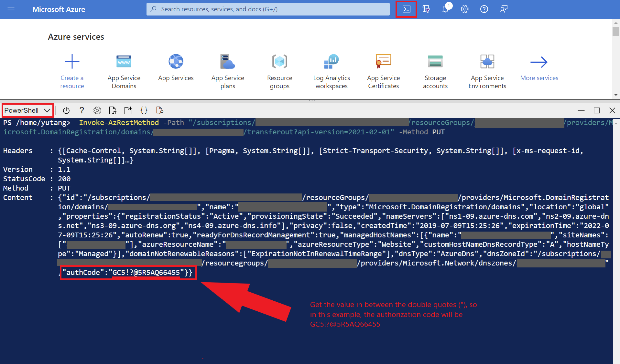
Task: Select Create a resource
Action: [72, 71]
